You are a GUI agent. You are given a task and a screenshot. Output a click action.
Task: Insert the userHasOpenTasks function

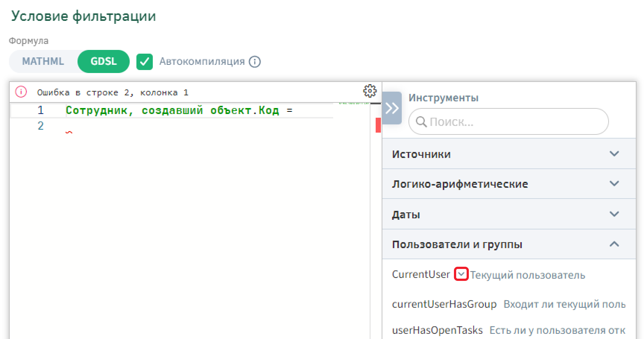(x=437, y=330)
